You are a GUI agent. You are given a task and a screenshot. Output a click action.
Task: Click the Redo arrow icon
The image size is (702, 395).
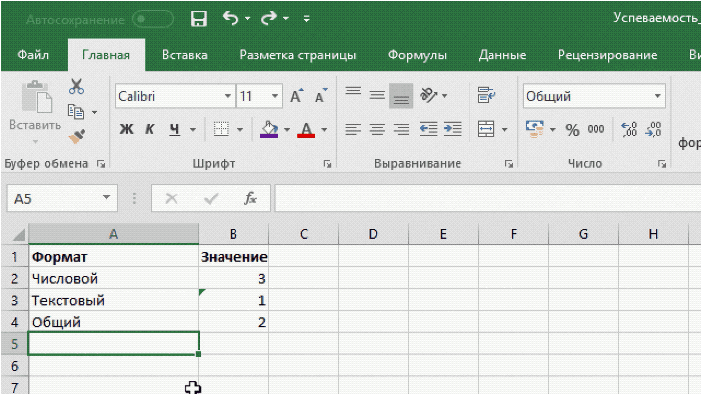[x=269, y=18]
